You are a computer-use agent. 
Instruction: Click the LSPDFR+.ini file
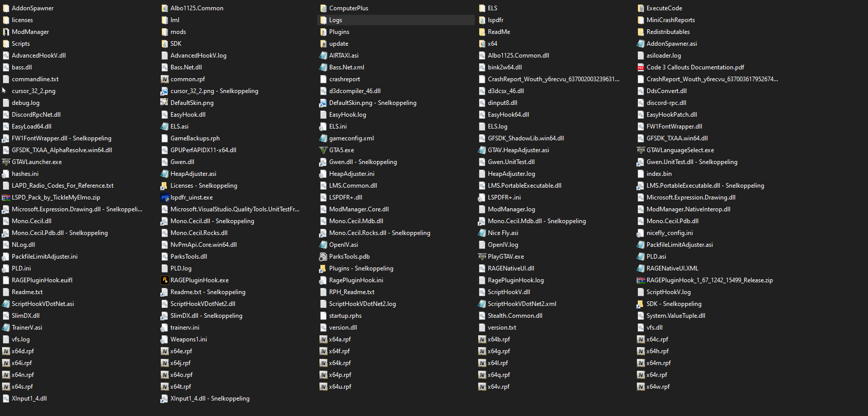pos(500,197)
